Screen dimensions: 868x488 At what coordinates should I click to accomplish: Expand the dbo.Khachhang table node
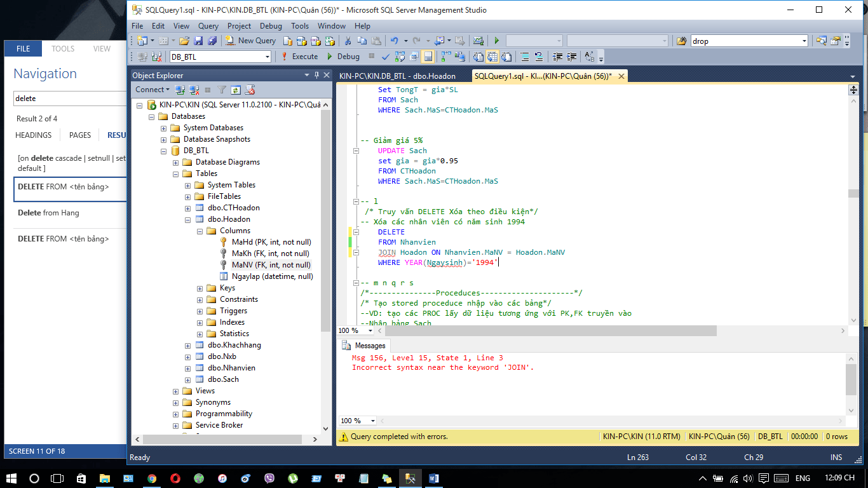tap(187, 344)
